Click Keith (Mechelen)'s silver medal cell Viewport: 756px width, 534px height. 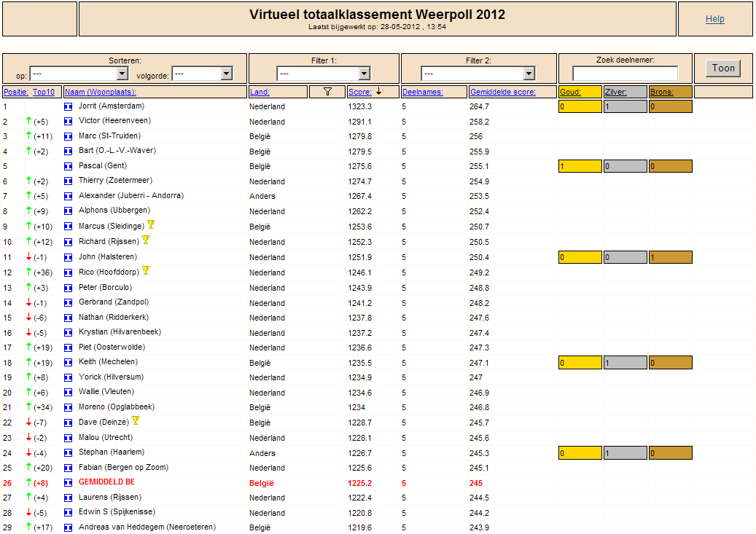click(626, 362)
